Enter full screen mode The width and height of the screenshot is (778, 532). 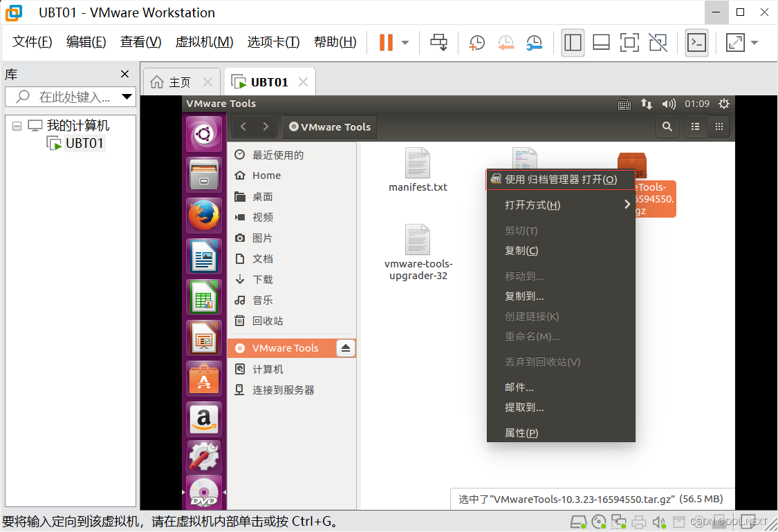(629, 43)
